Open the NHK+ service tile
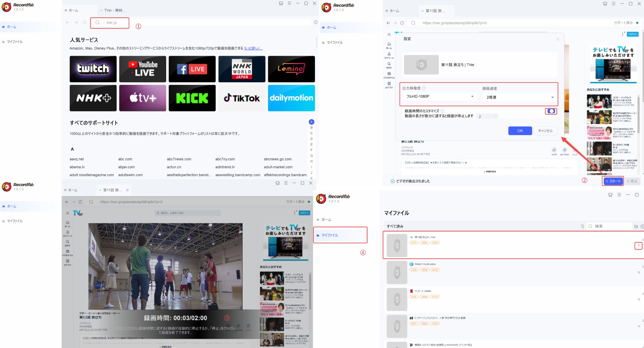 click(x=93, y=98)
